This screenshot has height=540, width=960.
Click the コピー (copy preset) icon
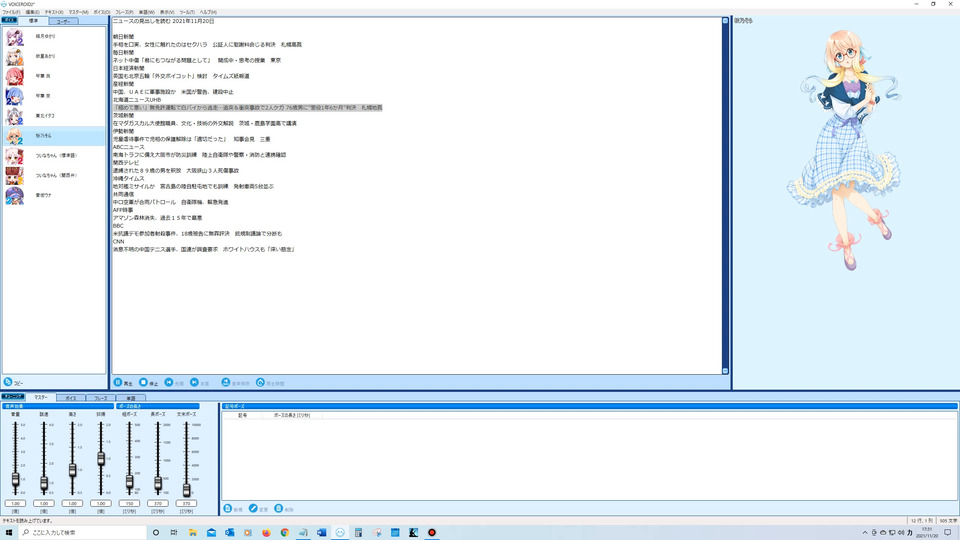(8, 382)
